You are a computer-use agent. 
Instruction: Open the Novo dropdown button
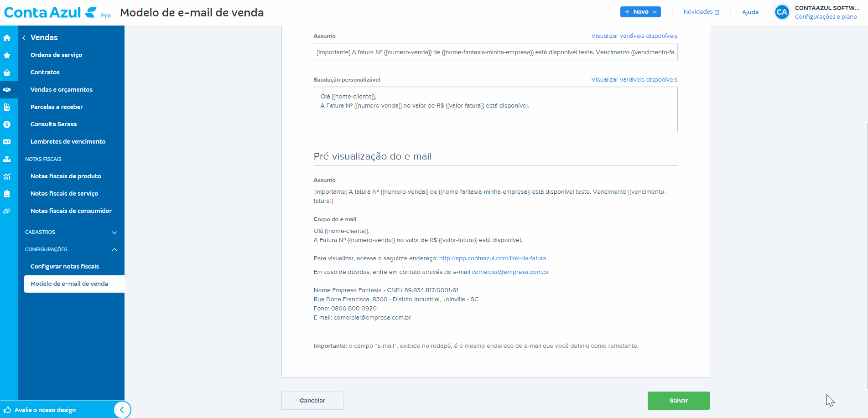click(640, 12)
